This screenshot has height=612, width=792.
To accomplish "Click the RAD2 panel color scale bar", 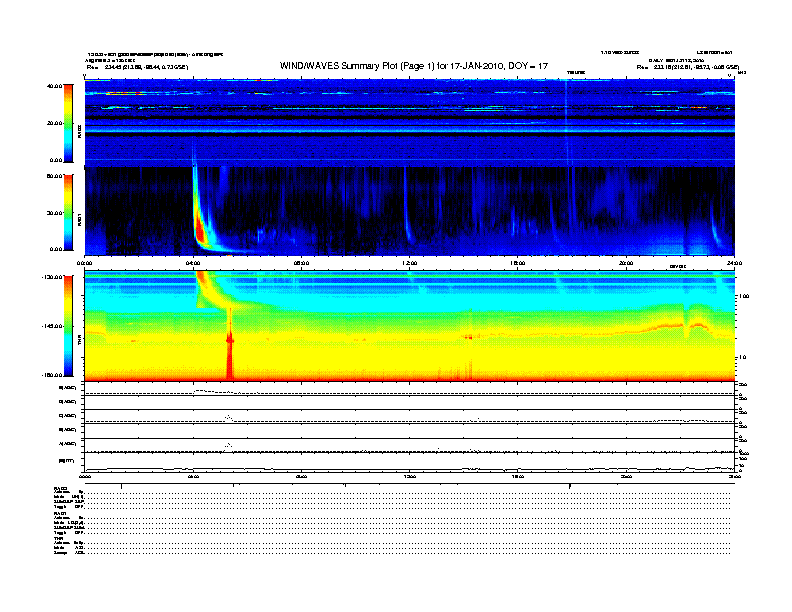I will (x=68, y=123).
